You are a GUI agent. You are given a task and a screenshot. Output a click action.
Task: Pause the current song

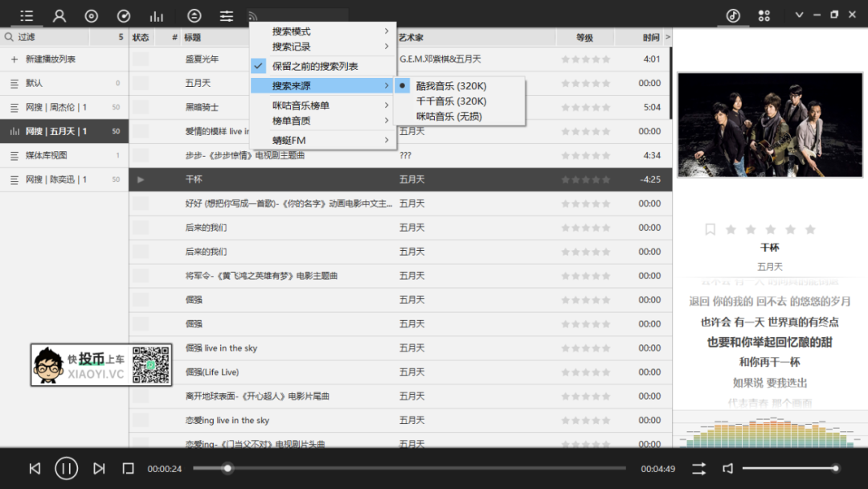coord(67,469)
